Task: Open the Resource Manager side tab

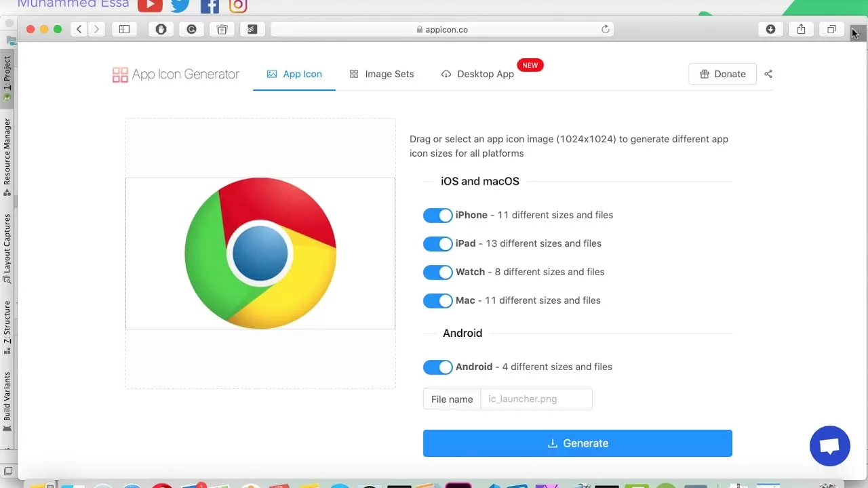Action: click(7, 156)
